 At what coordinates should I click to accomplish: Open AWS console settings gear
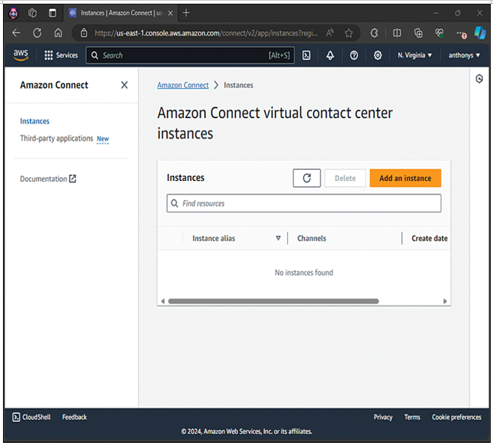click(378, 56)
